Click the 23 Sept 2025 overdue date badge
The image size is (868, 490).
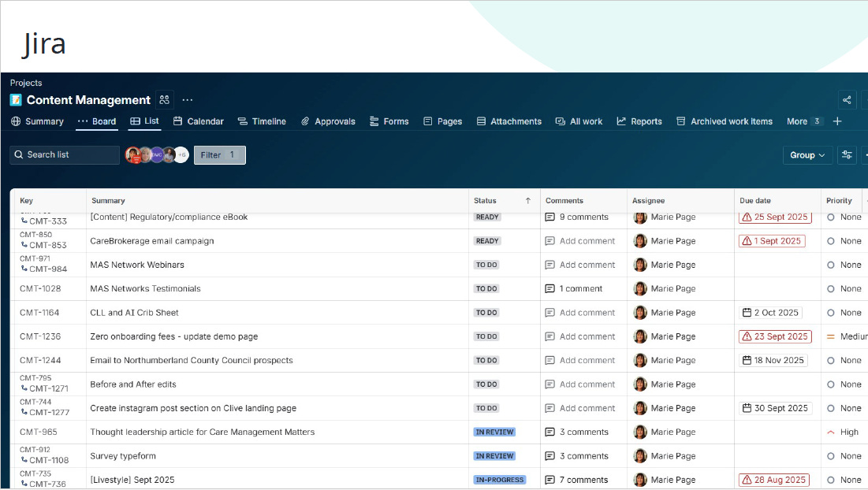pyautogui.click(x=775, y=336)
